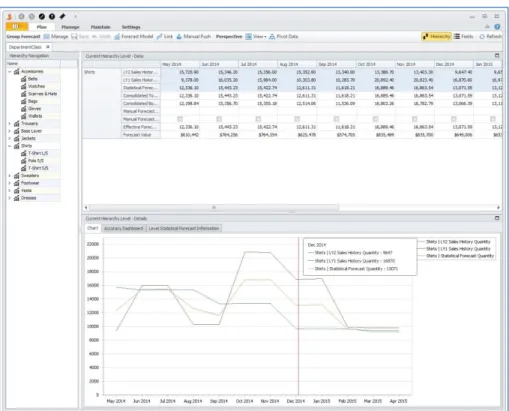Select the Polo S/S node icon
This screenshot has width=509, height=411.
point(24,161)
